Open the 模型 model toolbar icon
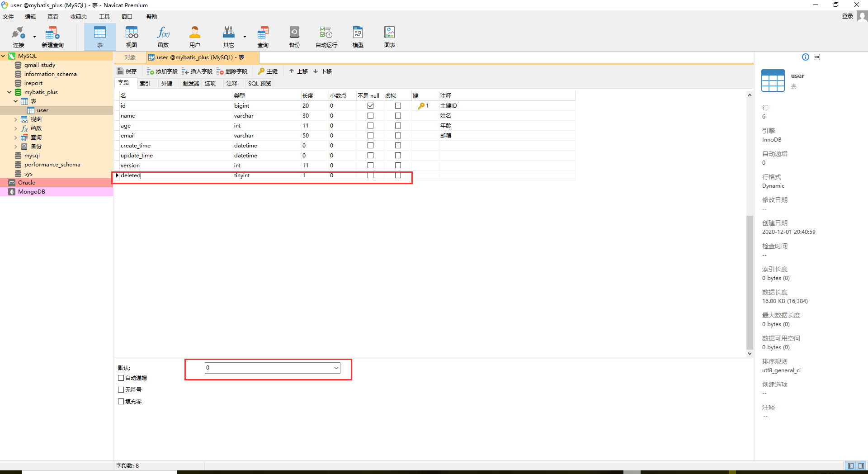The height and width of the screenshot is (474, 868). click(x=358, y=37)
